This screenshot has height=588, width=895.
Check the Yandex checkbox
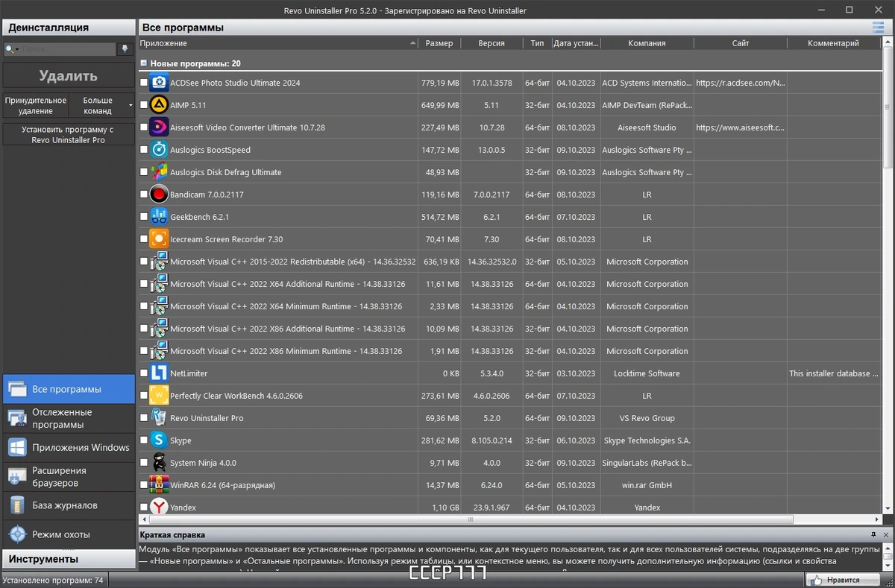pos(144,508)
